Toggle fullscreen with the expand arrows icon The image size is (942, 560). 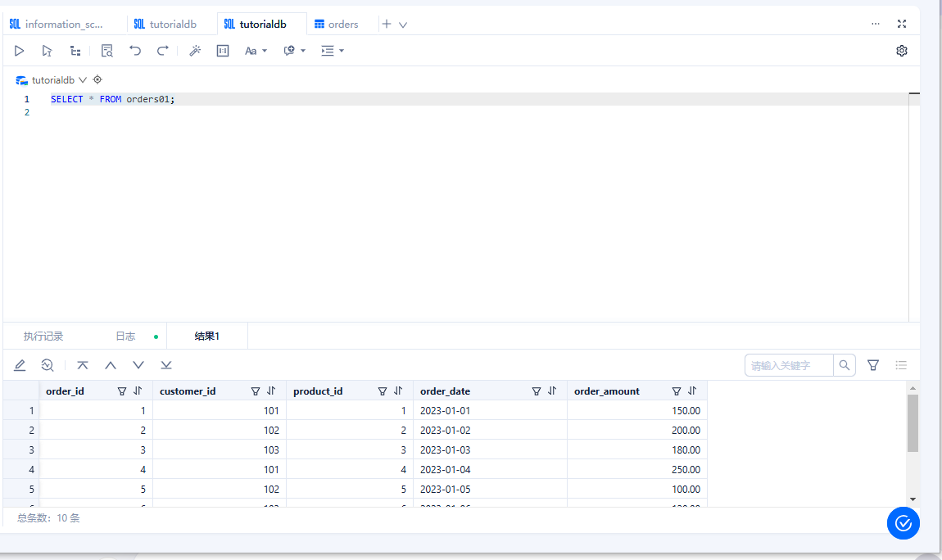pos(902,24)
